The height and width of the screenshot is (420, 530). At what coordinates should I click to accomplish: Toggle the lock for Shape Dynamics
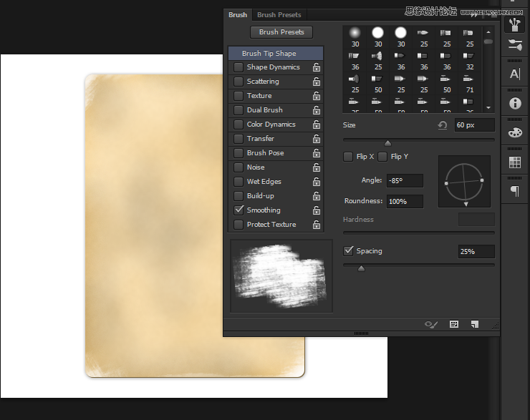316,67
